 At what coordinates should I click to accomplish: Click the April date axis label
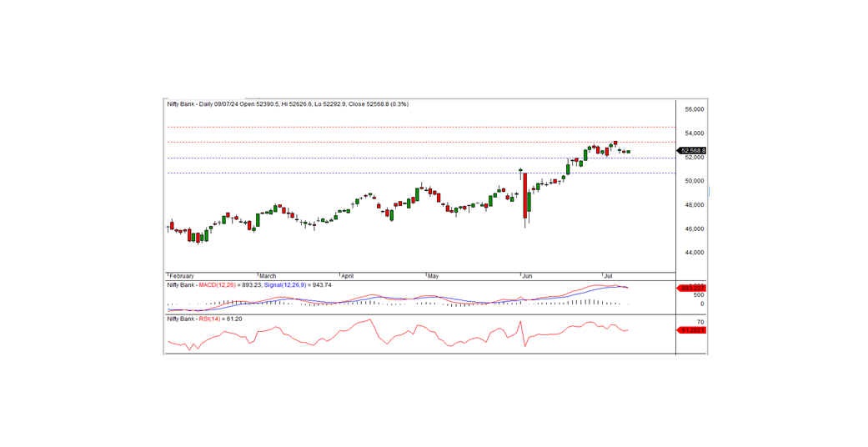pos(347,276)
